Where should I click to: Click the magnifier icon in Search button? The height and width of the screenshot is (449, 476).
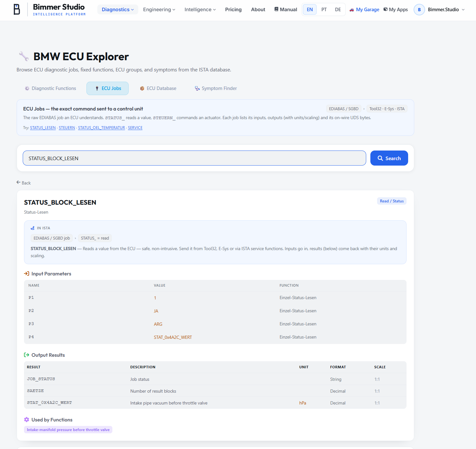(x=380, y=158)
